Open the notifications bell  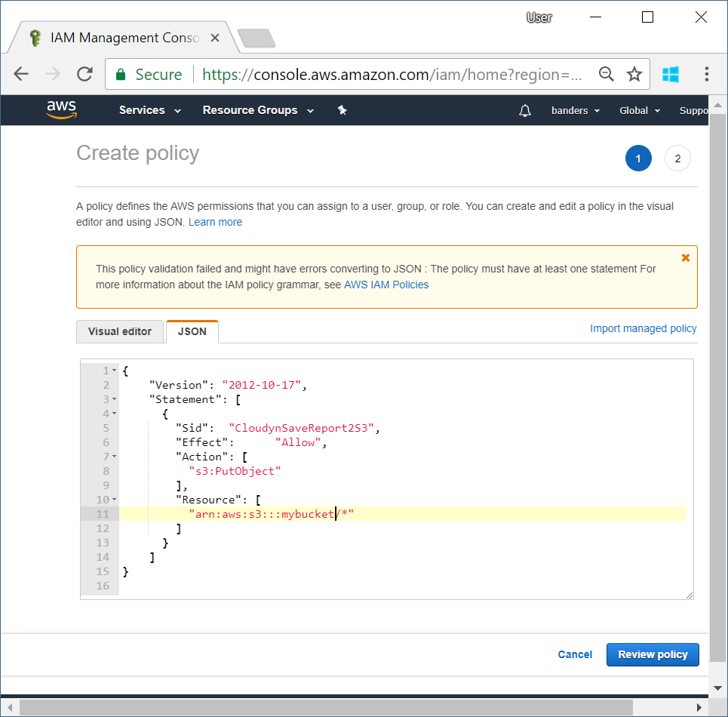pos(525,110)
